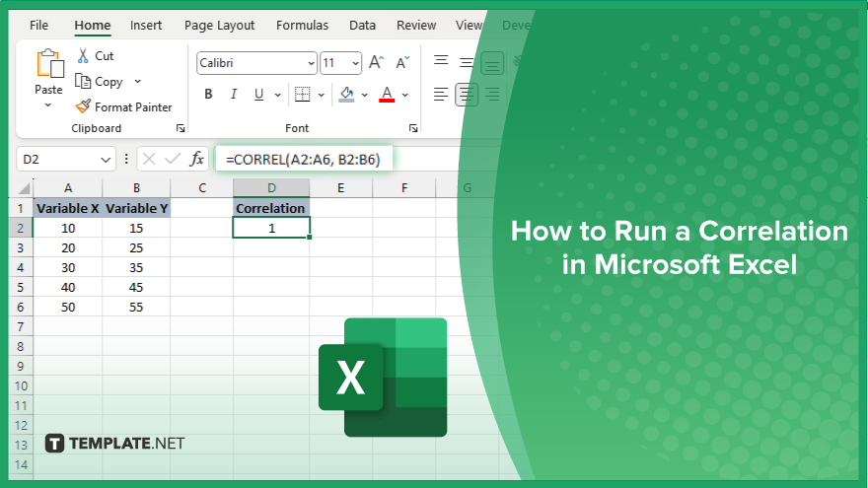Screen dimensions: 868x488
Task: Select the Format Painter brush
Action: click(83, 106)
